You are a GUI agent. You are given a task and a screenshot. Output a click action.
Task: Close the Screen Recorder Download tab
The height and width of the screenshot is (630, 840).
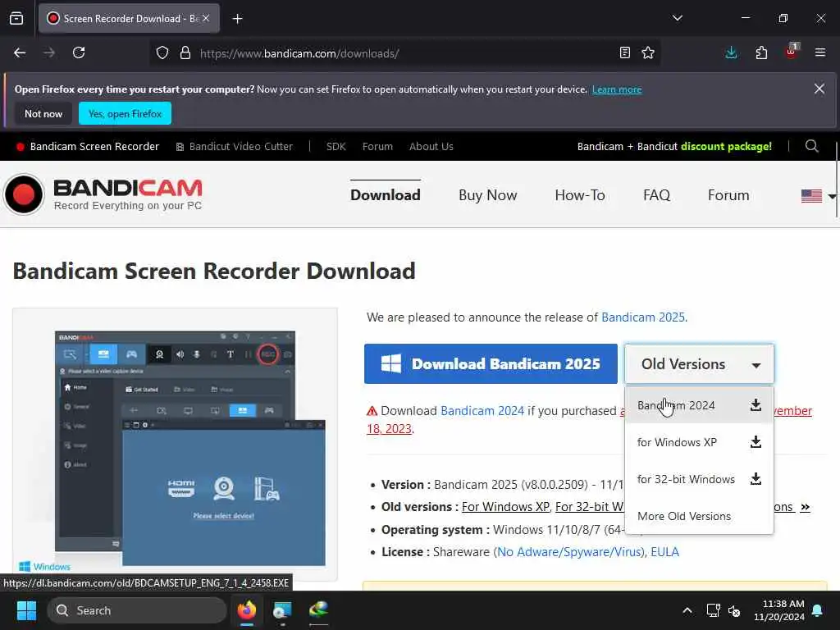pos(206,18)
